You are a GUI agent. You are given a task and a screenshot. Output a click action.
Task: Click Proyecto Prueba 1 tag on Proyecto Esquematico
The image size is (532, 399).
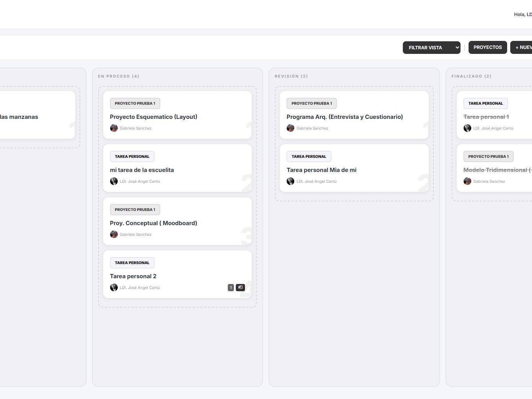pos(135,103)
